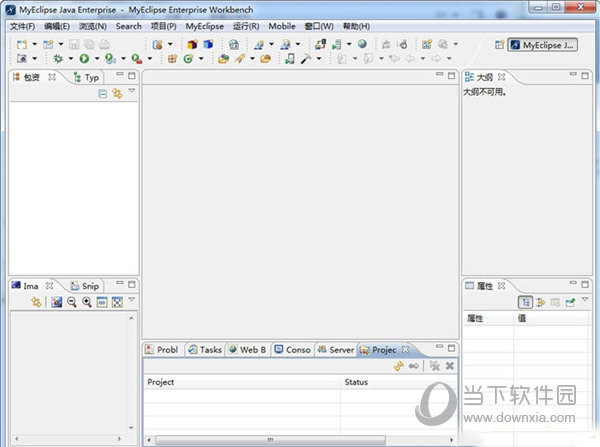Click the globe web browser icon
Screen dimensions: 600x447
click(362, 44)
